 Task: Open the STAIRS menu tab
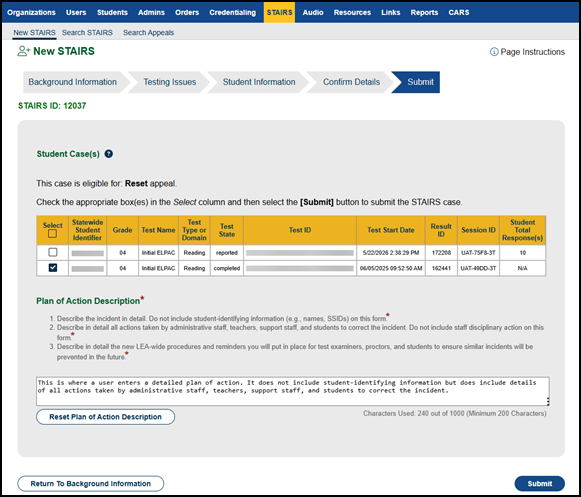pyautogui.click(x=279, y=13)
